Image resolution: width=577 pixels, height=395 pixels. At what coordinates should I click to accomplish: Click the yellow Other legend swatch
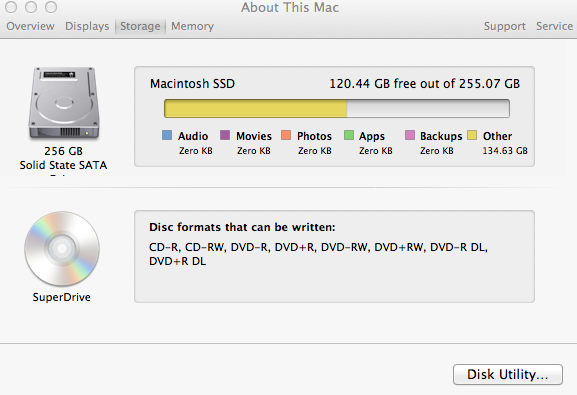472,135
